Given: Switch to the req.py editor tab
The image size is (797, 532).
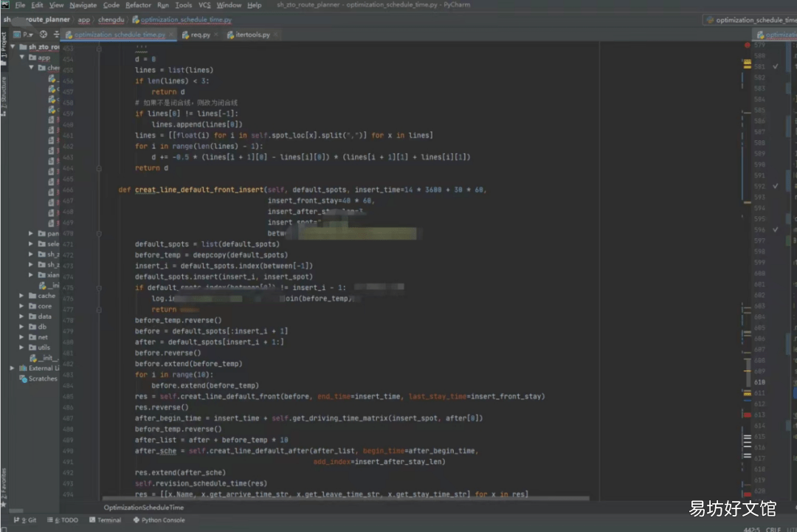Looking at the screenshot, I should click(200, 35).
